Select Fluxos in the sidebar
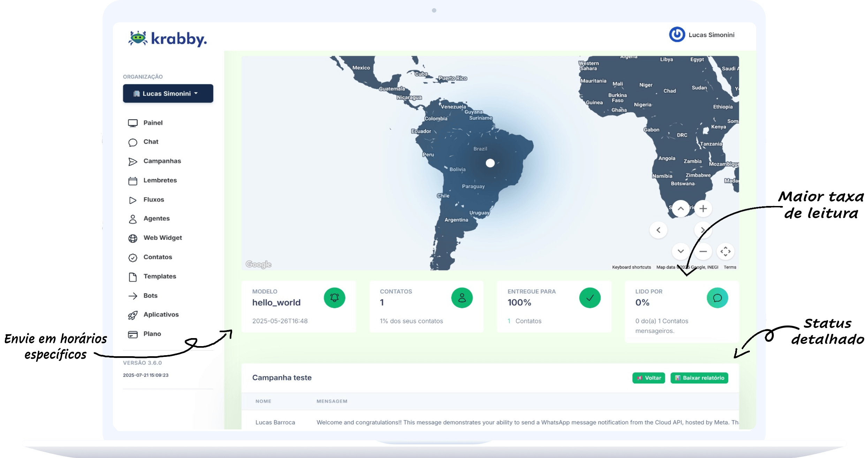This screenshot has height=458, width=868. pos(154,199)
